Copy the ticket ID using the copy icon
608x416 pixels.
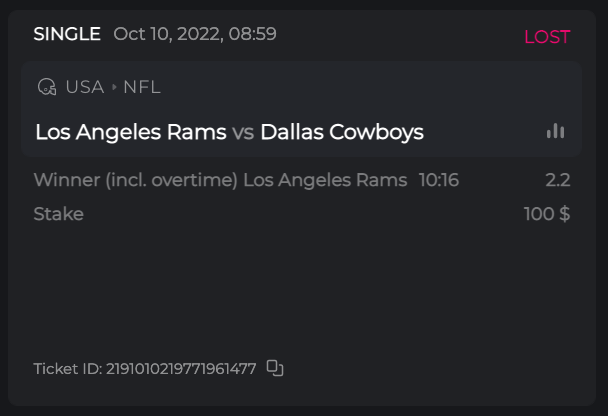click(x=275, y=368)
